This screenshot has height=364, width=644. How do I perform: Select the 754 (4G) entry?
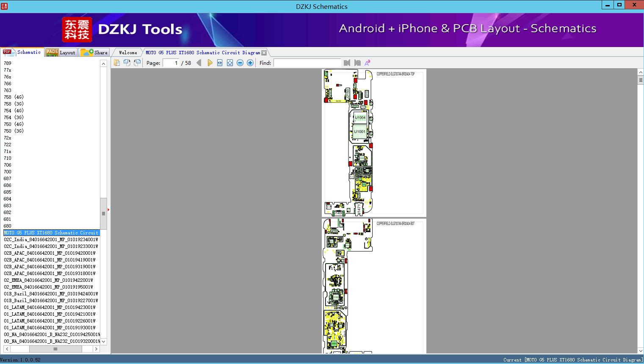(14, 111)
